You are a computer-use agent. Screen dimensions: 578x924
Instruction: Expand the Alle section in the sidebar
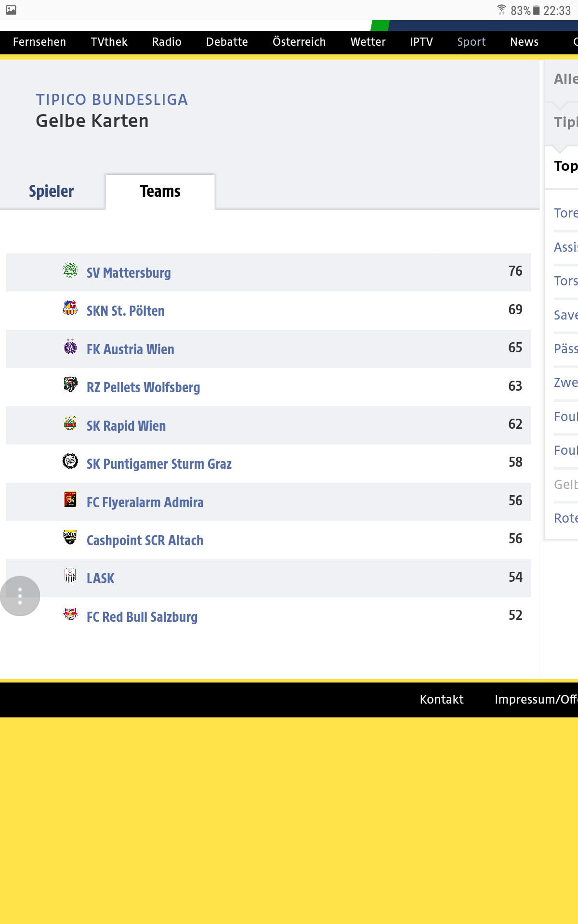(x=565, y=79)
